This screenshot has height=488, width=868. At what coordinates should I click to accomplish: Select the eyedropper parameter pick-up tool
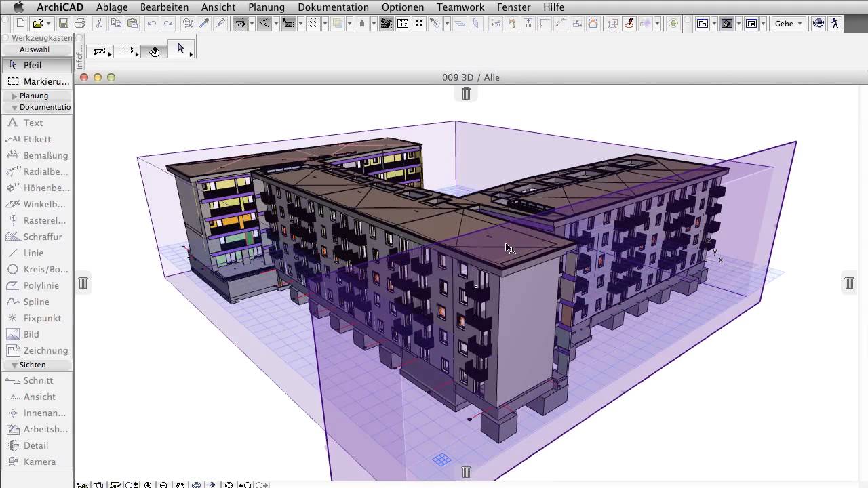[204, 23]
